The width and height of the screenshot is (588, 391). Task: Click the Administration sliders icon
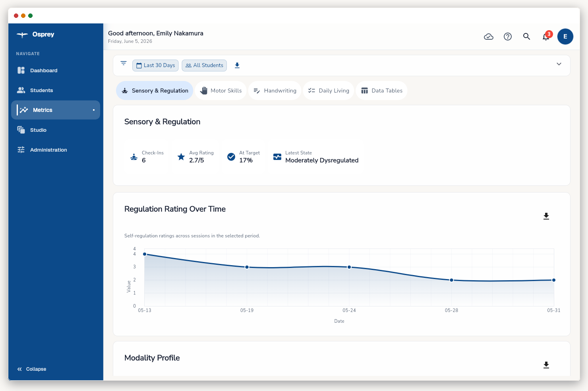pos(21,150)
